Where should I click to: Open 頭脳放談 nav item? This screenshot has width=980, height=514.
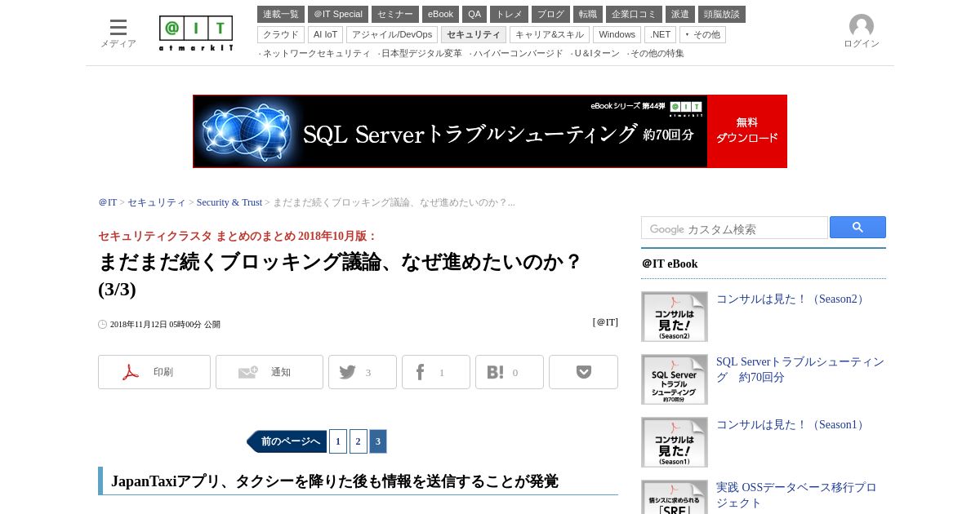pos(722,15)
